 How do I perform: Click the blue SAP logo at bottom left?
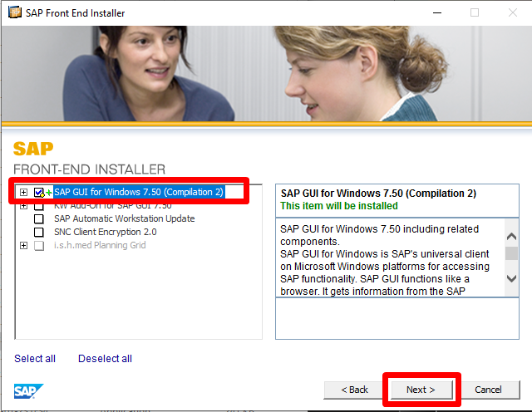[x=28, y=391]
